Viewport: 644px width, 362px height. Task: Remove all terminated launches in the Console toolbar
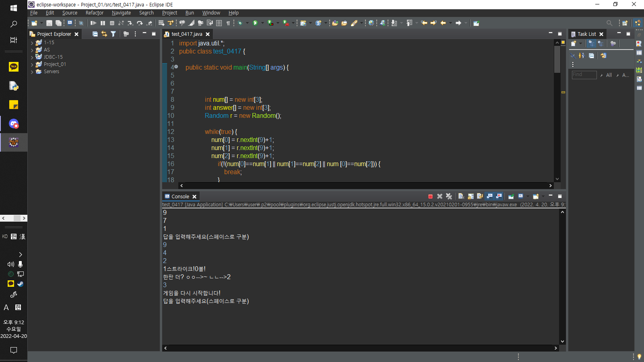(x=449, y=196)
